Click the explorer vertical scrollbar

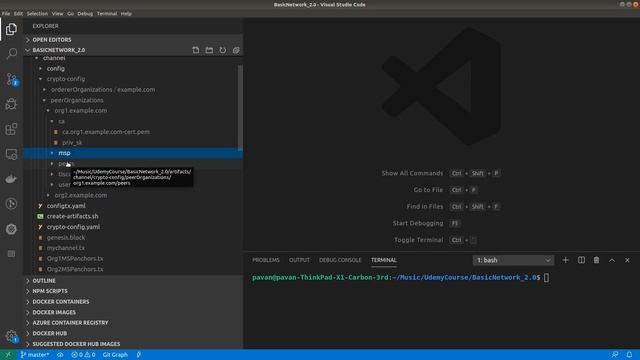(x=240, y=108)
